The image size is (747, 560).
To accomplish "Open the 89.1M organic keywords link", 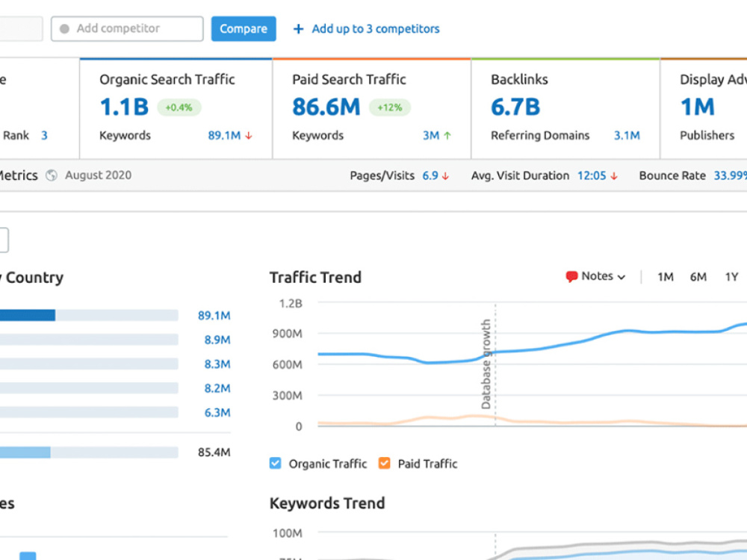I will click(224, 136).
